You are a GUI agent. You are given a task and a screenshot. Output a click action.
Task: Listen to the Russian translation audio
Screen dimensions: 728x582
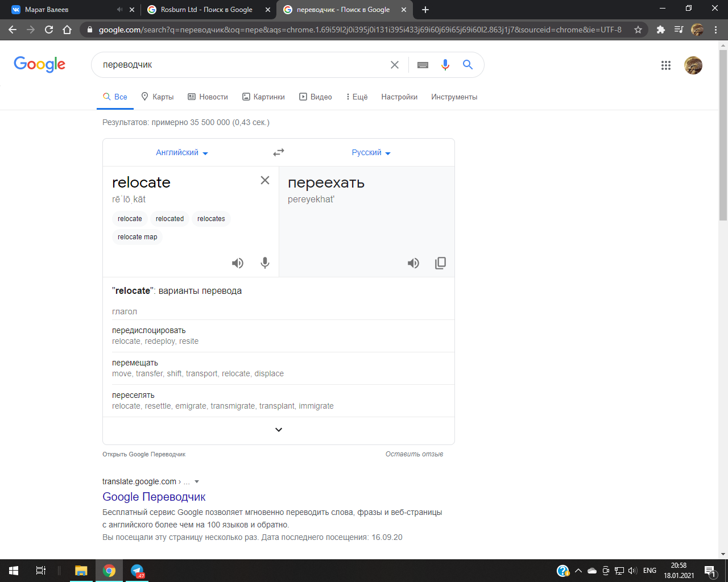(x=413, y=263)
